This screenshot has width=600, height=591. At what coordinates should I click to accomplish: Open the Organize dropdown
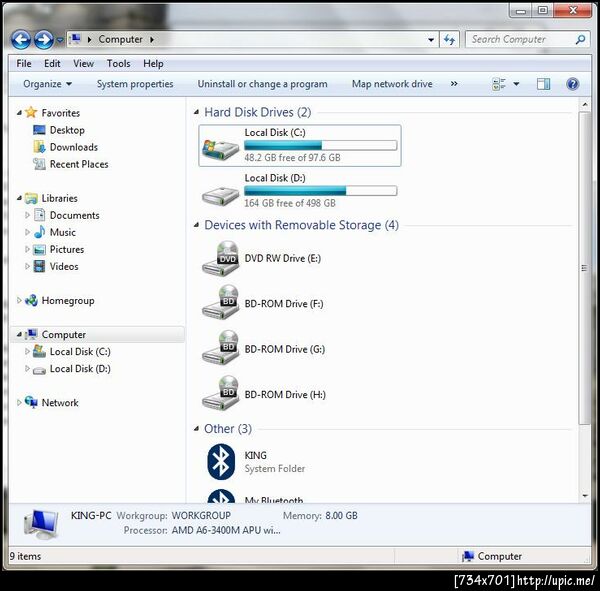pyautogui.click(x=47, y=84)
